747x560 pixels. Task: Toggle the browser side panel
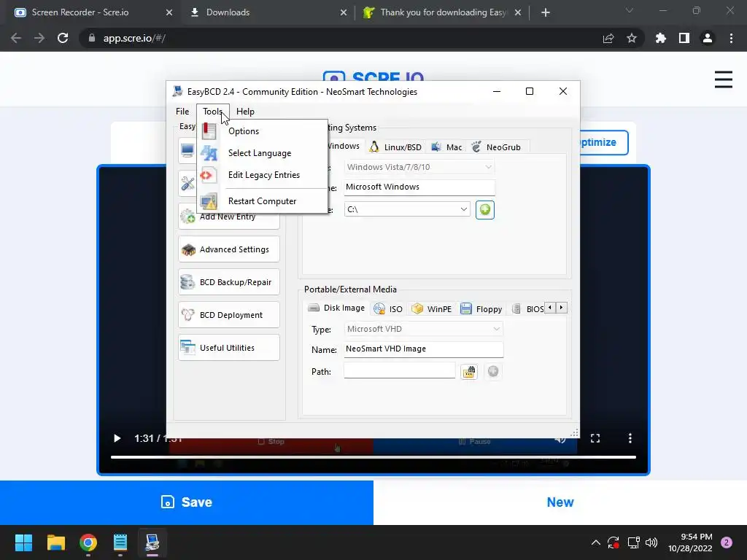point(684,38)
